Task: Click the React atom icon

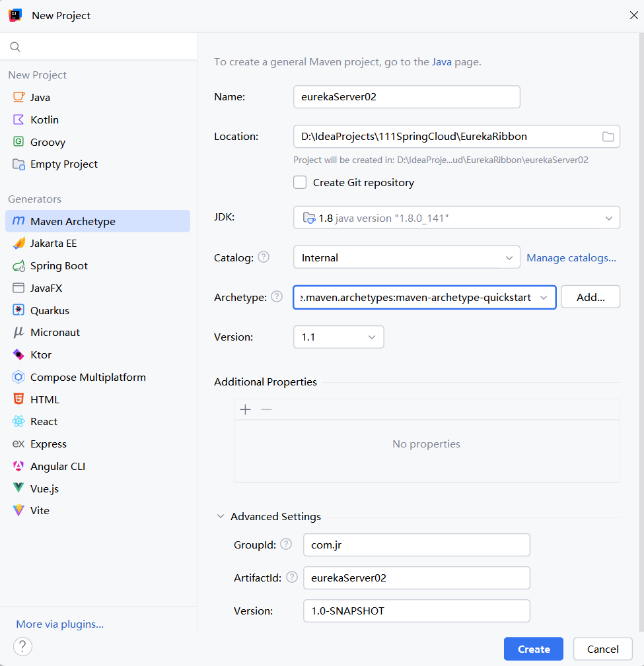Action: tap(18, 421)
